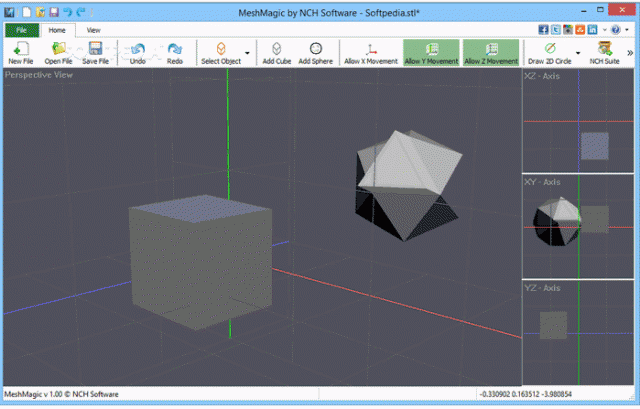
Task: Turn off Allow Z Movement
Action: click(491, 52)
